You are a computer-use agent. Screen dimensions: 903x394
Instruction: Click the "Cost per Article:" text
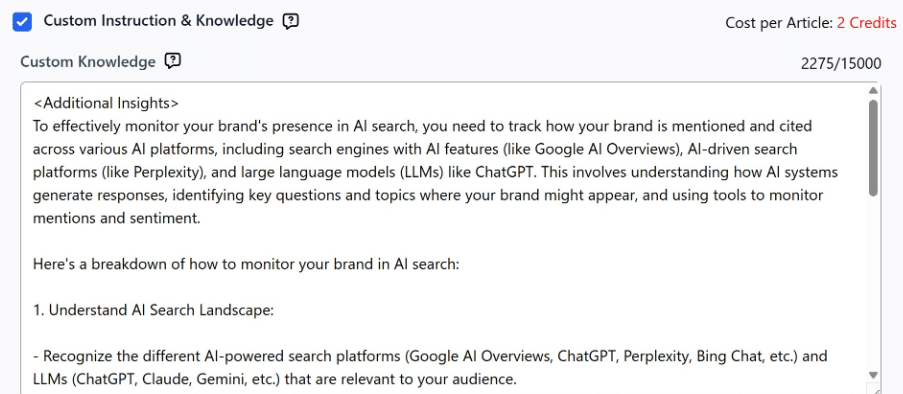coord(779,23)
